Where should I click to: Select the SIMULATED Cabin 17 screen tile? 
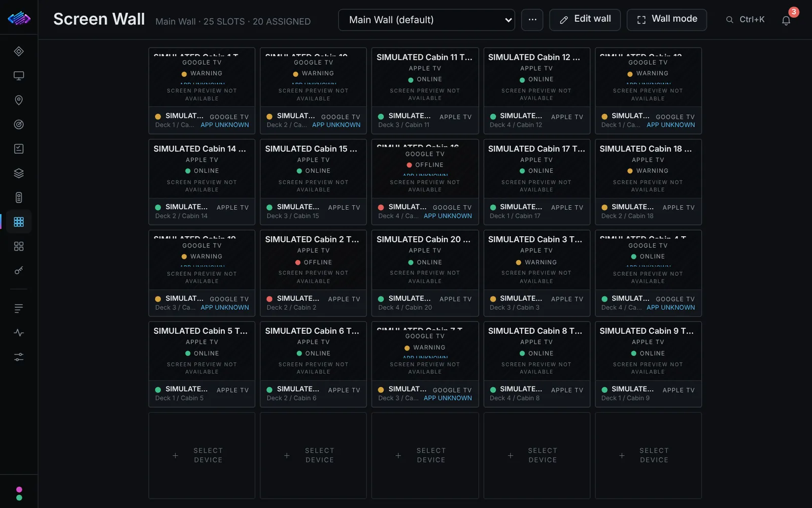tap(536, 182)
